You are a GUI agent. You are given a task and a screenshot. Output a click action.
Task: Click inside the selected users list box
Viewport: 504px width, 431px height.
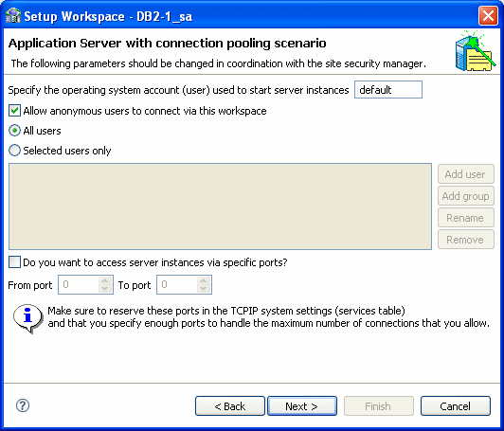click(220, 207)
